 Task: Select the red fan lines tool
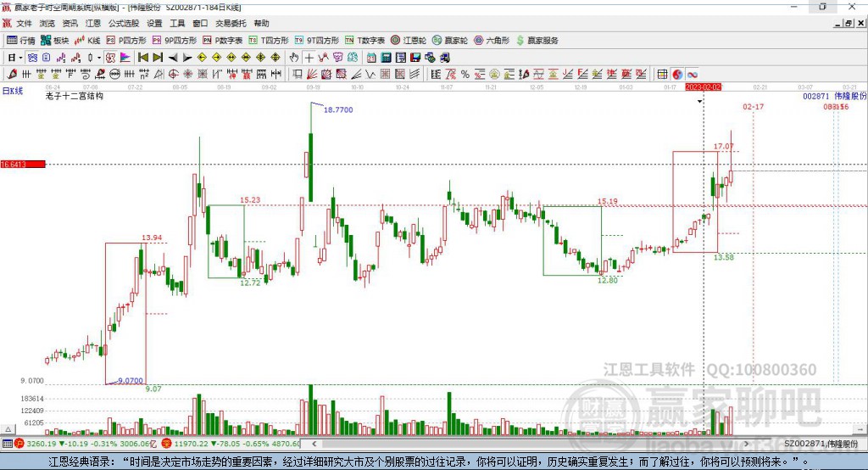[x=311, y=75]
